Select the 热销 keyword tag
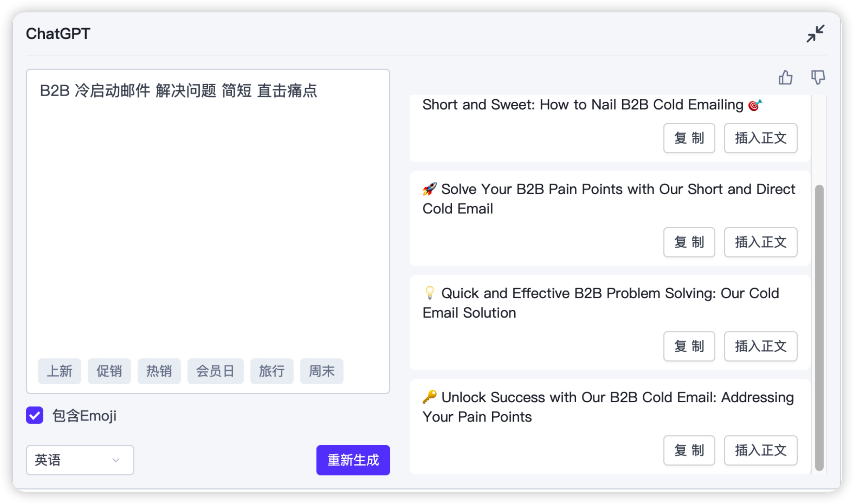Viewport: 854px width, 504px height. pos(159,371)
